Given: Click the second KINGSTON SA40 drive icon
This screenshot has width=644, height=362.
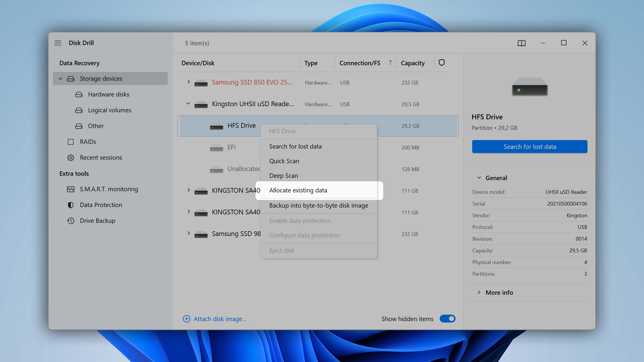Looking at the screenshot, I should pos(201,213).
